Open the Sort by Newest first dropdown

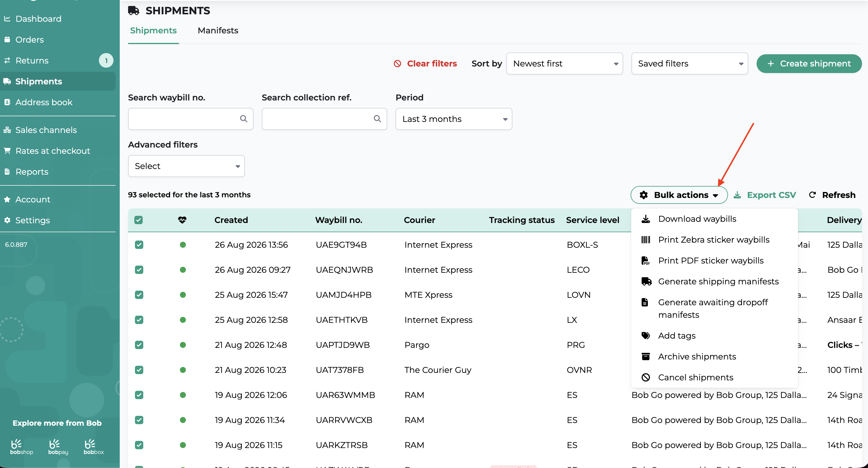(x=564, y=63)
